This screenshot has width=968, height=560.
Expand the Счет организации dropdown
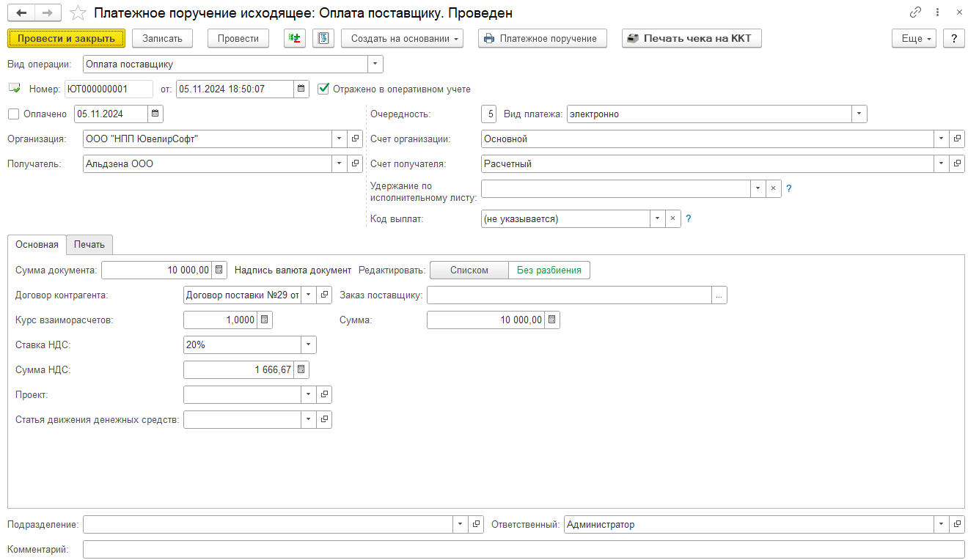pyautogui.click(x=942, y=139)
